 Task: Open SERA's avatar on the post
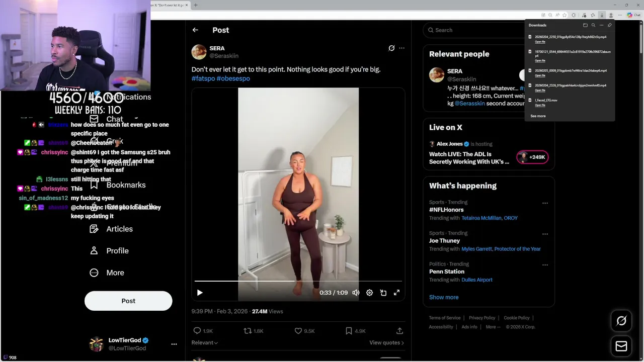[x=199, y=52]
